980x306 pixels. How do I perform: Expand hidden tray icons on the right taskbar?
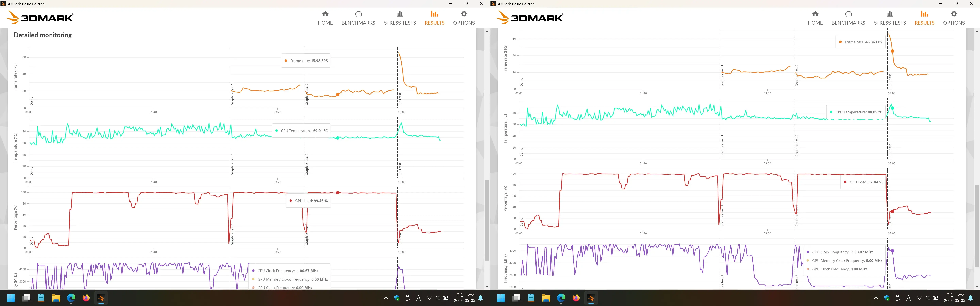pos(876,298)
